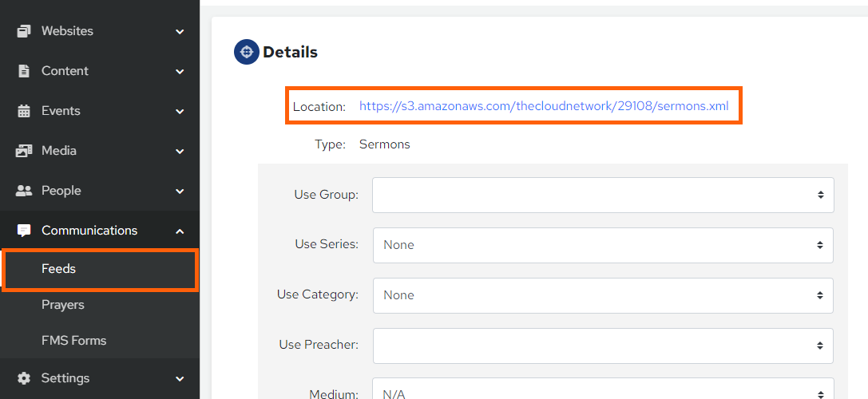Click the Medium: label
Viewport: 868px width, 399px height.
334,394
